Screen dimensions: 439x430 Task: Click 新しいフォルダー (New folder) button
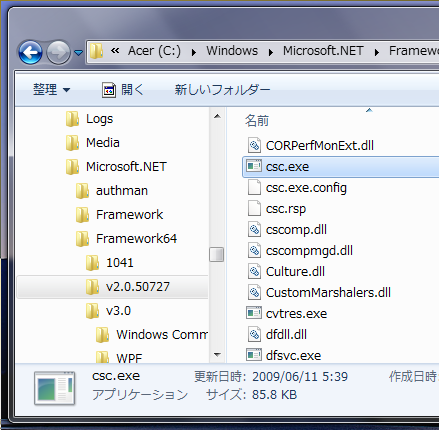tap(222, 90)
